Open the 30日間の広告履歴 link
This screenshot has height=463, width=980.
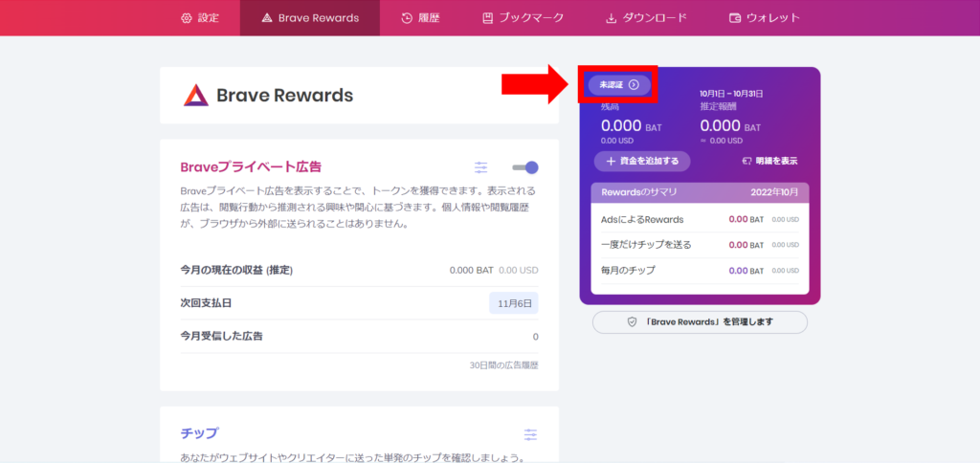coord(503,365)
